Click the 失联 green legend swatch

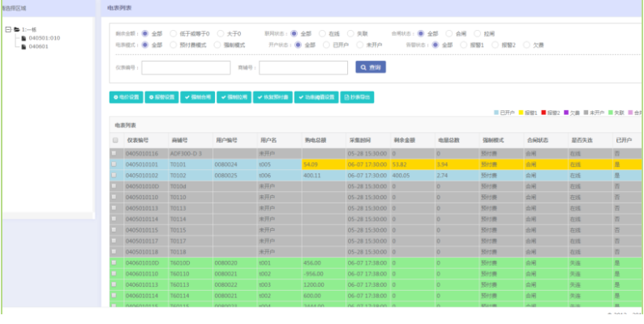(x=610, y=113)
